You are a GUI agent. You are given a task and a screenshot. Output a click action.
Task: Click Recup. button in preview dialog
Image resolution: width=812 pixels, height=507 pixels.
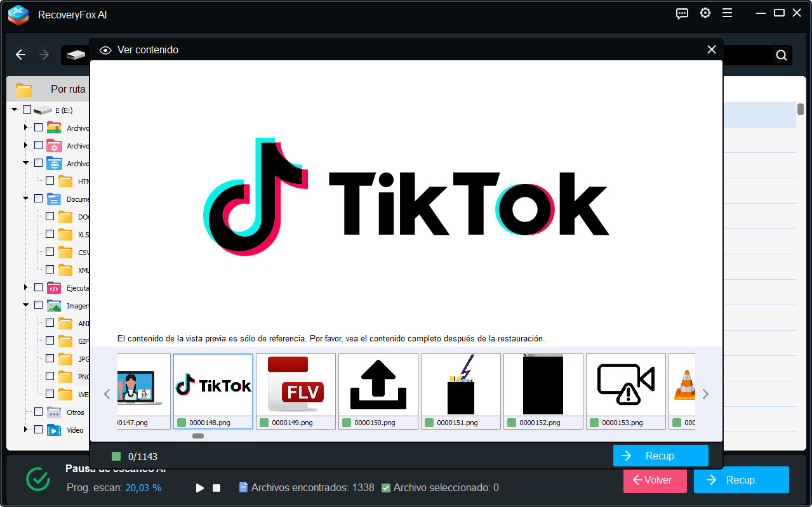[x=660, y=456]
